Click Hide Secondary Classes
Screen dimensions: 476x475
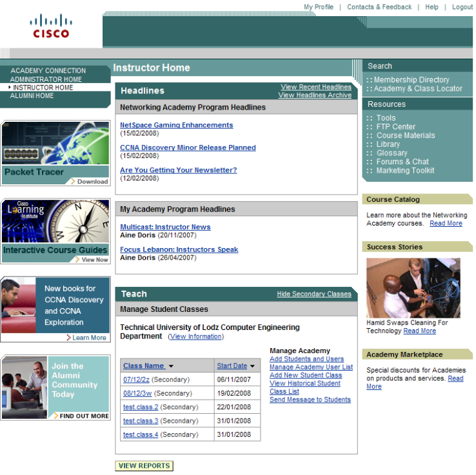[x=314, y=294]
